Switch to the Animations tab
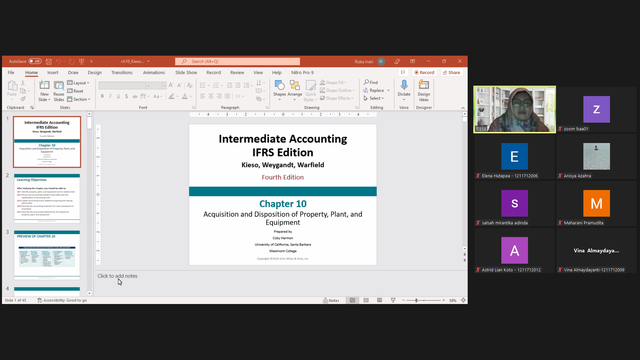Viewport: 640px width, 360px height. [154, 72]
